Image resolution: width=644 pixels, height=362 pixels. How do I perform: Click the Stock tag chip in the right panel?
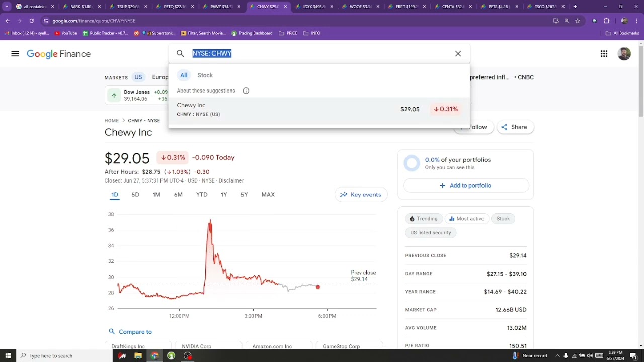click(x=503, y=219)
